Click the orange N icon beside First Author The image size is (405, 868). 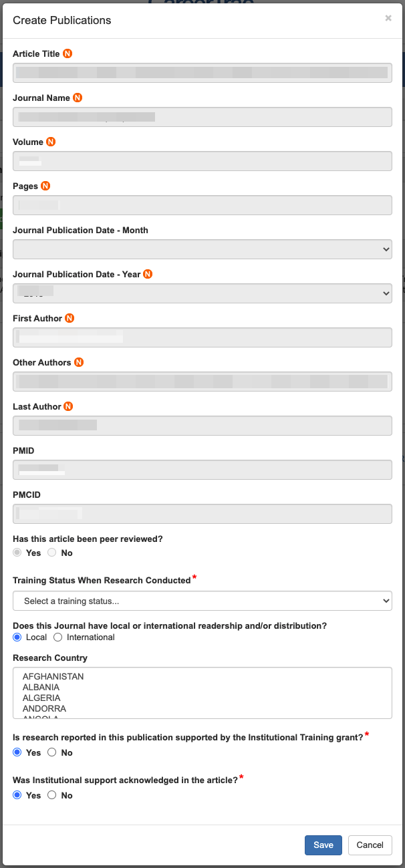click(x=70, y=318)
